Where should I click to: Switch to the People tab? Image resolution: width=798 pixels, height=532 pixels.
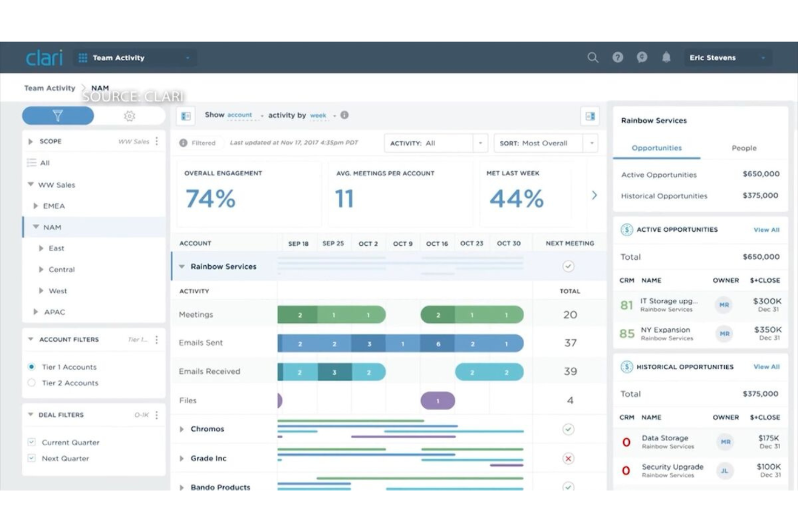coord(744,148)
